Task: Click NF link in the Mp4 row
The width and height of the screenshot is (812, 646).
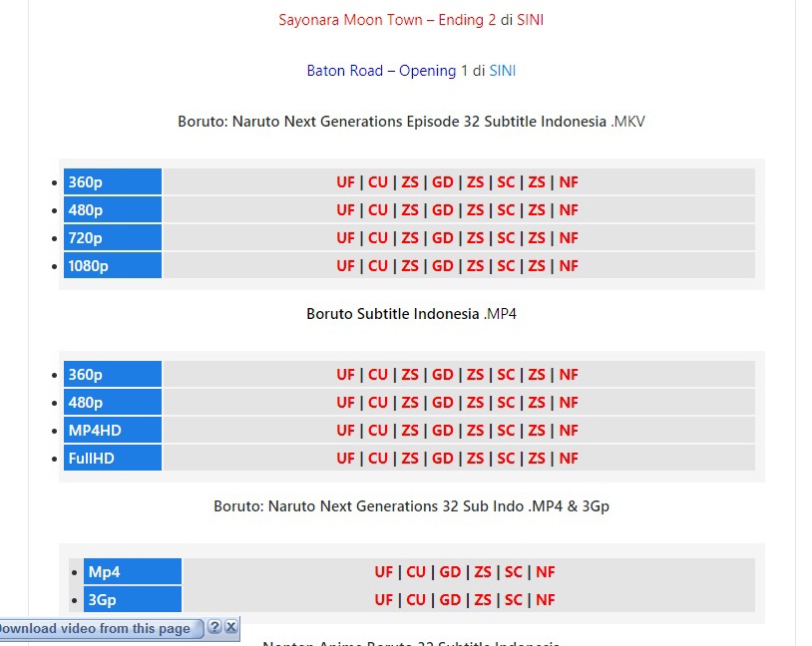Action: [x=546, y=572]
